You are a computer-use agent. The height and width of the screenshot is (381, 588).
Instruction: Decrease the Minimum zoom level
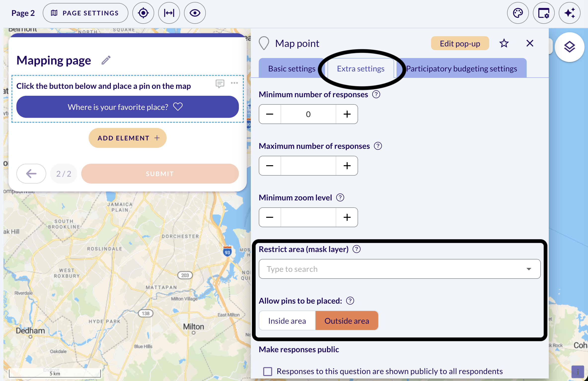point(270,217)
